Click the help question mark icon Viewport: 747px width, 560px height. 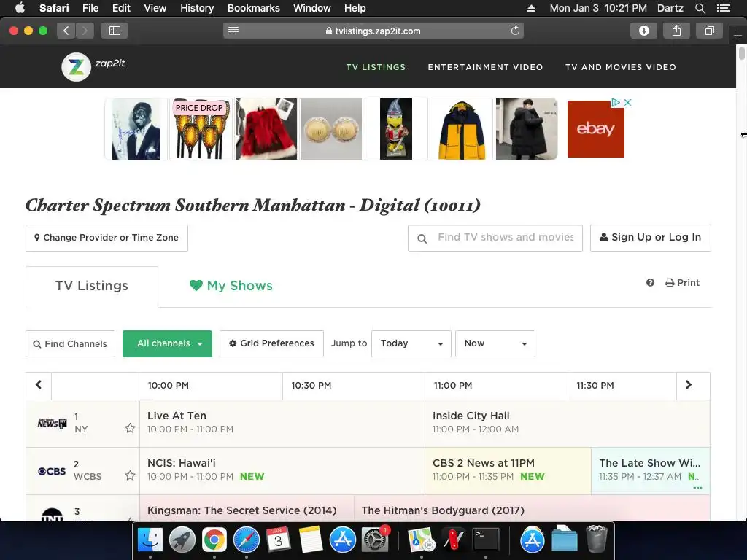[650, 282]
